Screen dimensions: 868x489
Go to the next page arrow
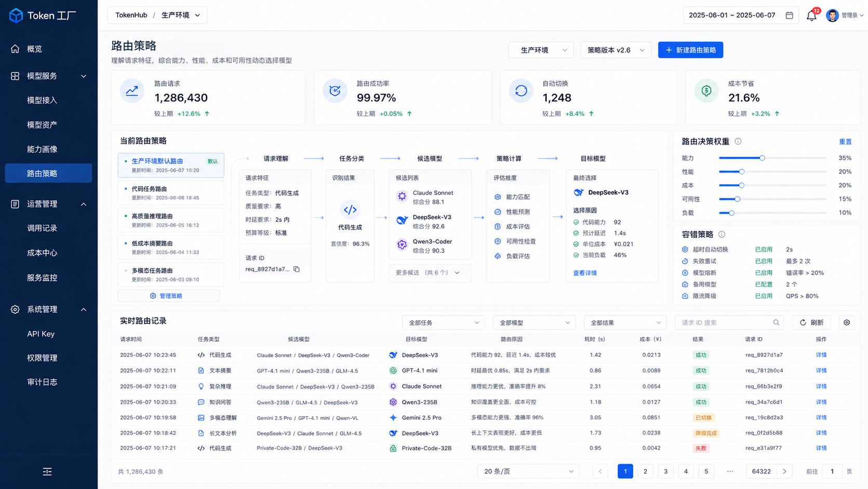click(x=784, y=471)
